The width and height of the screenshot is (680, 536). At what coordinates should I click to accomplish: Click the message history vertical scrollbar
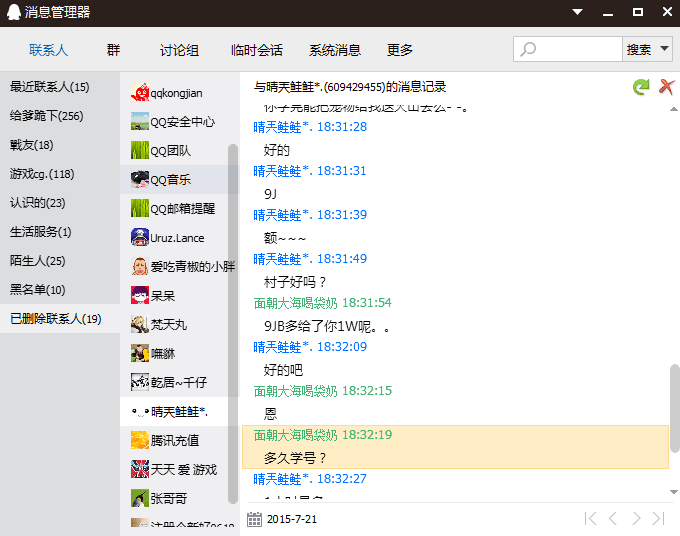(x=674, y=410)
